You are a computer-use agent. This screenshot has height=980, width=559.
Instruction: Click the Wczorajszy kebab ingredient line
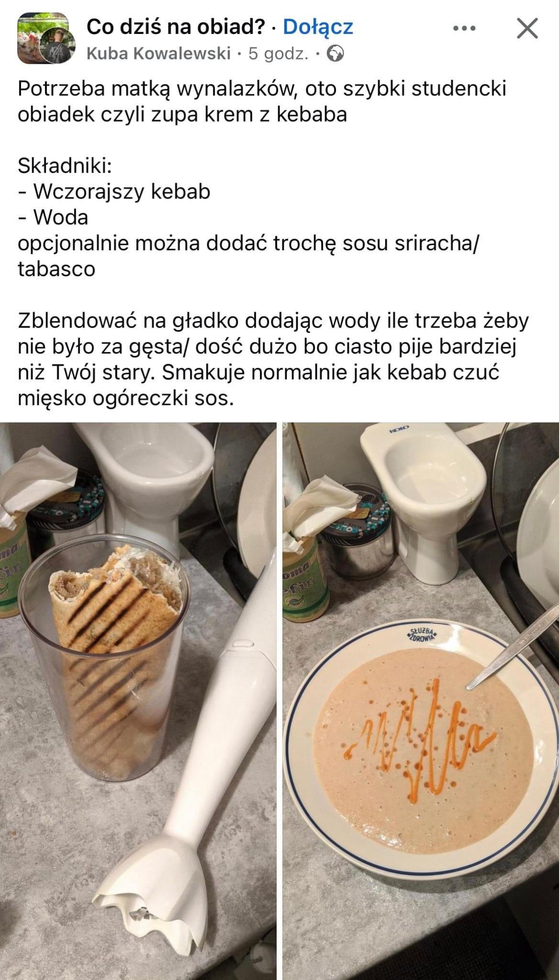(114, 191)
